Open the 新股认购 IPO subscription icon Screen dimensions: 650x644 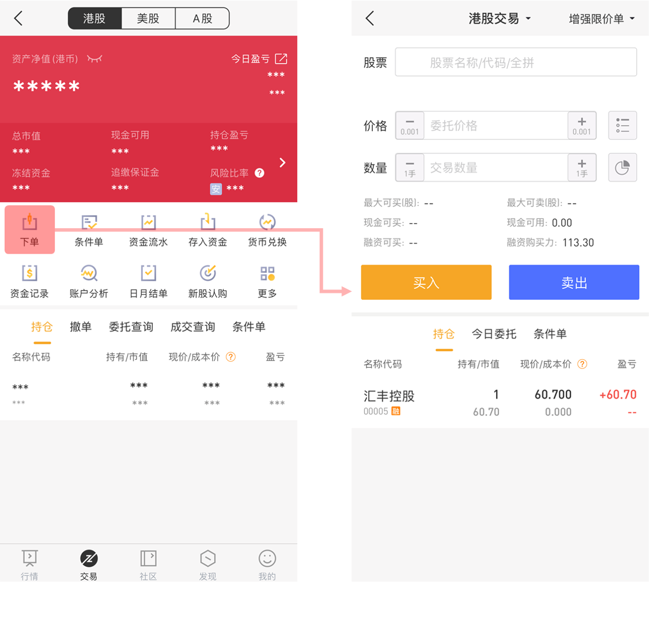pyautogui.click(x=207, y=281)
